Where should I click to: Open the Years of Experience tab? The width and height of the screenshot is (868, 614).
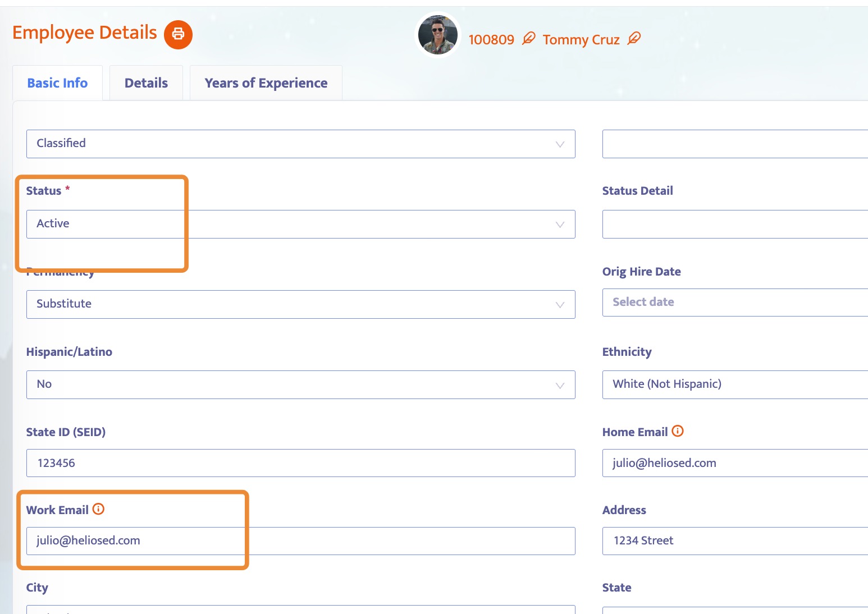point(266,83)
